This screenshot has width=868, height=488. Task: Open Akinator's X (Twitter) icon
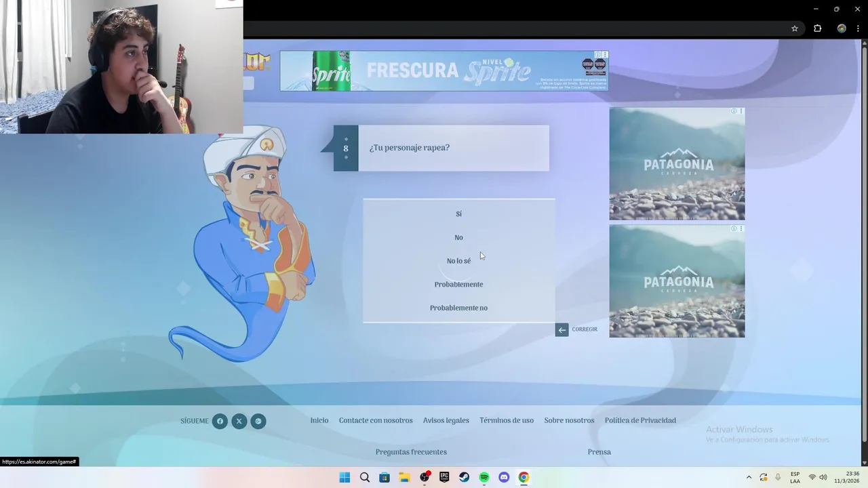[239, 421]
